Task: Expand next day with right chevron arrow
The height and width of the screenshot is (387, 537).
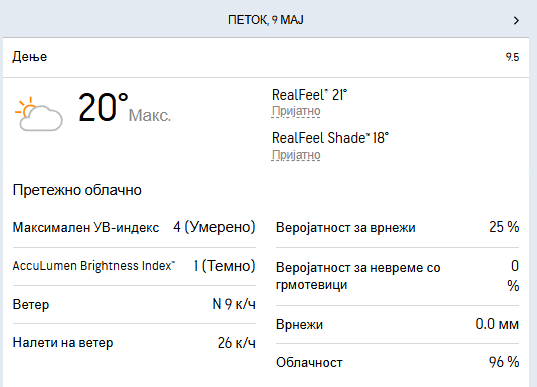Action: (x=516, y=21)
